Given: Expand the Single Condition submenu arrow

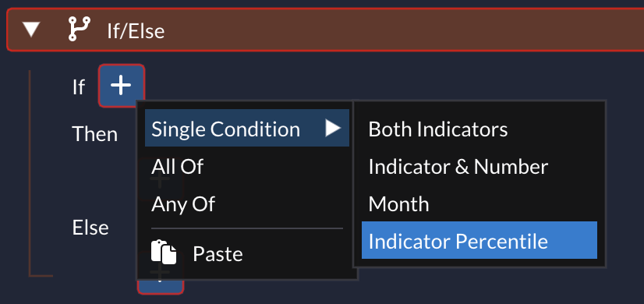Looking at the screenshot, I should click(x=333, y=128).
